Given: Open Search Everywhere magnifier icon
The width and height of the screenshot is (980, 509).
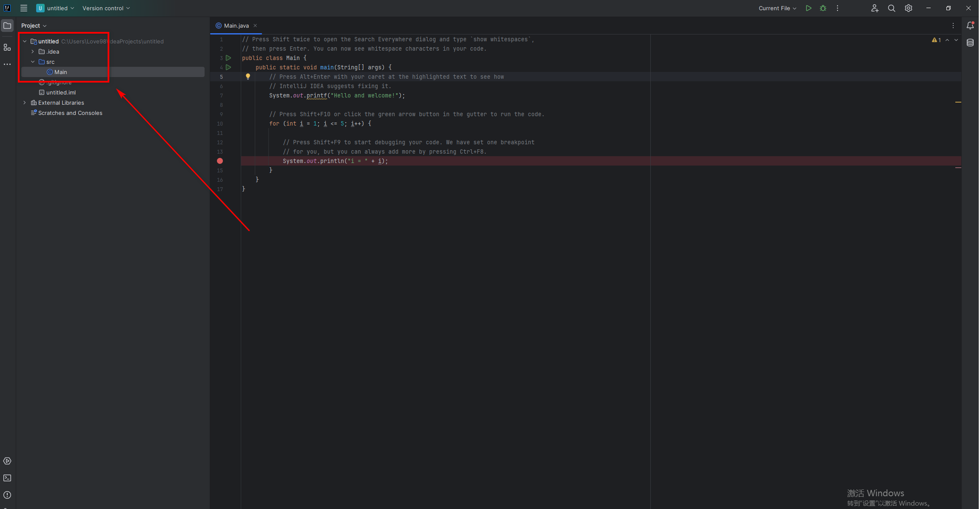Looking at the screenshot, I should (x=892, y=8).
